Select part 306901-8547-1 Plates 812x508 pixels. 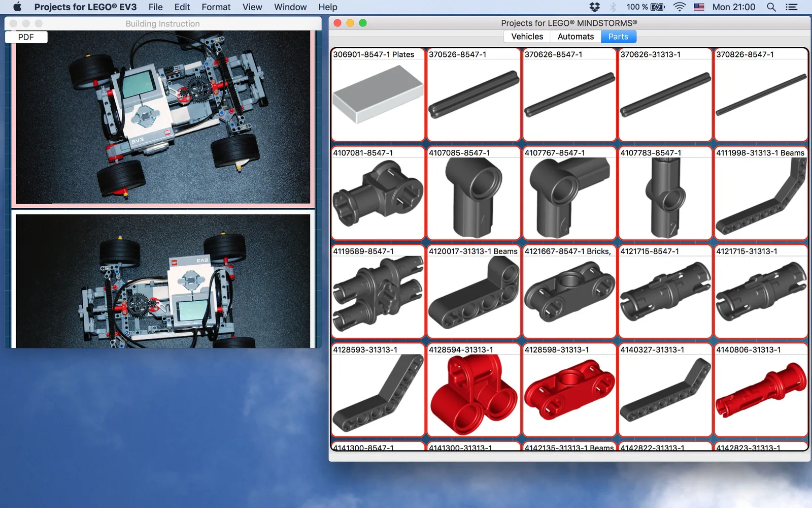point(378,95)
